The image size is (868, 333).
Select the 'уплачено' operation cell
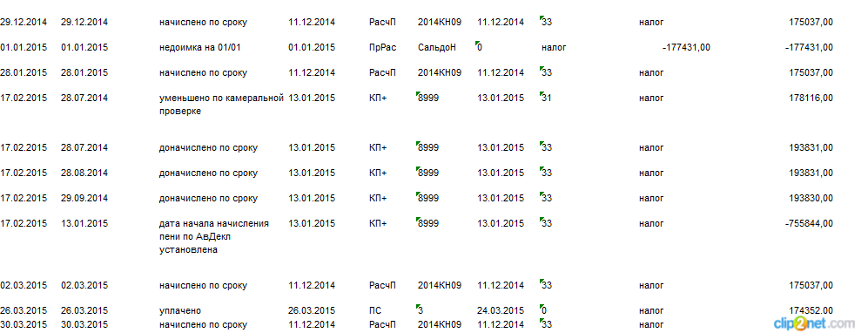point(180,311)
